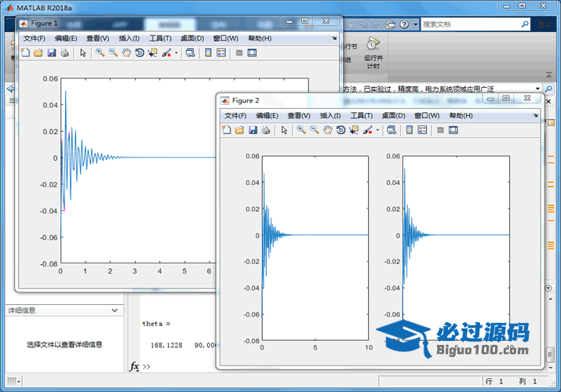Screen dimensions: 561x392
Task: Select Data Cursor tool in Figure 2
Action: pos(354,130)
